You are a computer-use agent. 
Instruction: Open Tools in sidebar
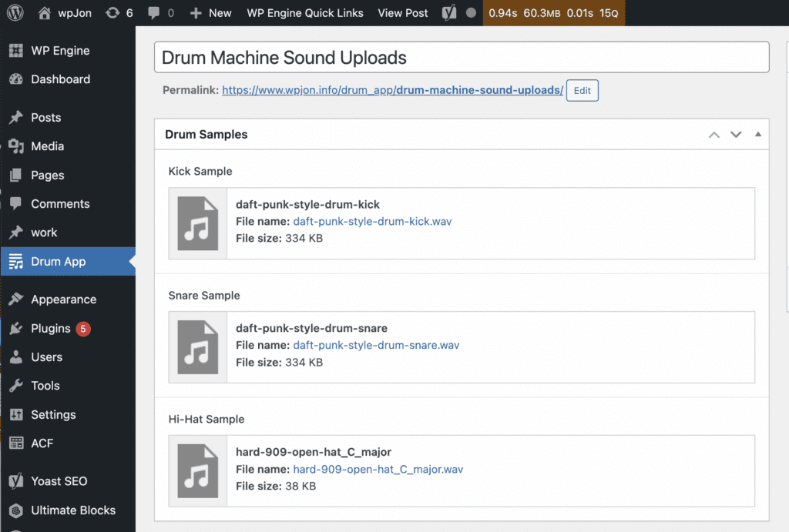tap(68, 386)
